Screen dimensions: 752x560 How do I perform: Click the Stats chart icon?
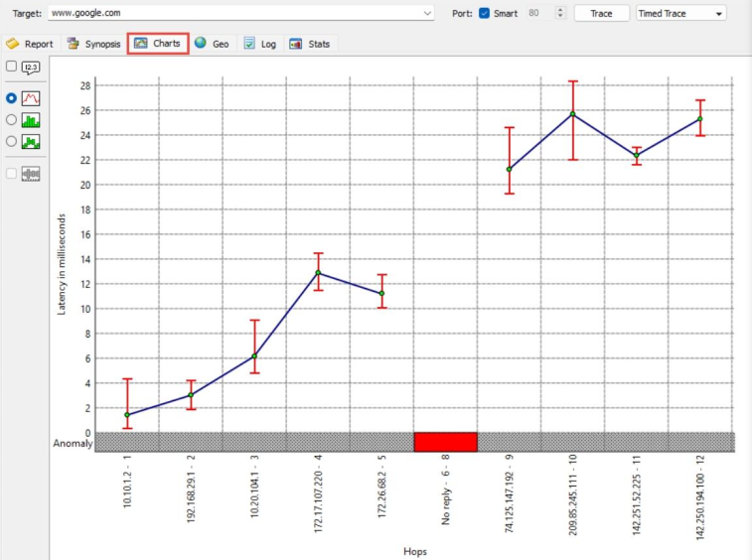point(295,44)
